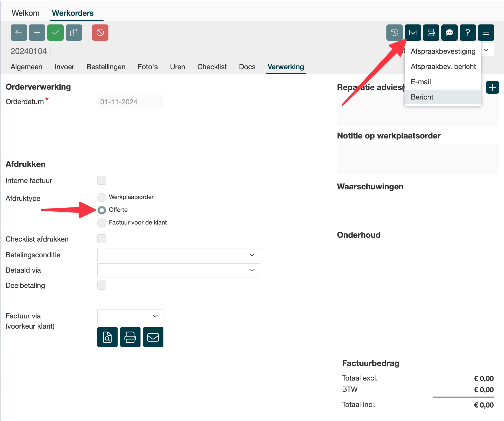The image size is (504, 421).
Task: Open the history clock icon
Action: pyautogui.click(x=394, y=33)
